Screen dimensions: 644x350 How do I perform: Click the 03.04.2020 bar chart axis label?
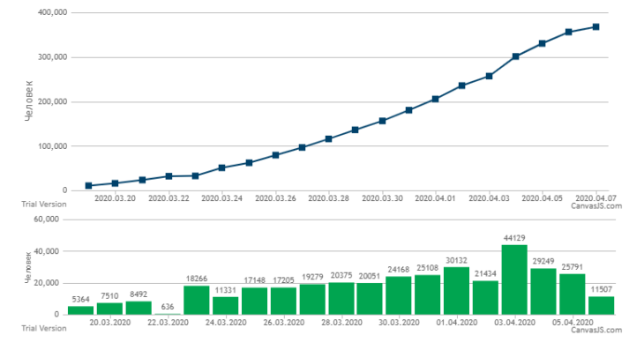point(514,323)
